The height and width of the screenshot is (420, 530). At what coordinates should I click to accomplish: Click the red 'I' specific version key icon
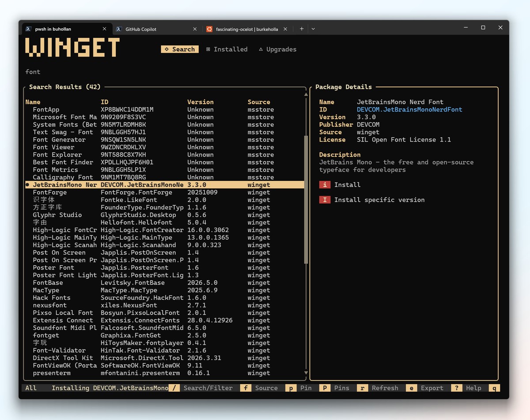[325, 200]
